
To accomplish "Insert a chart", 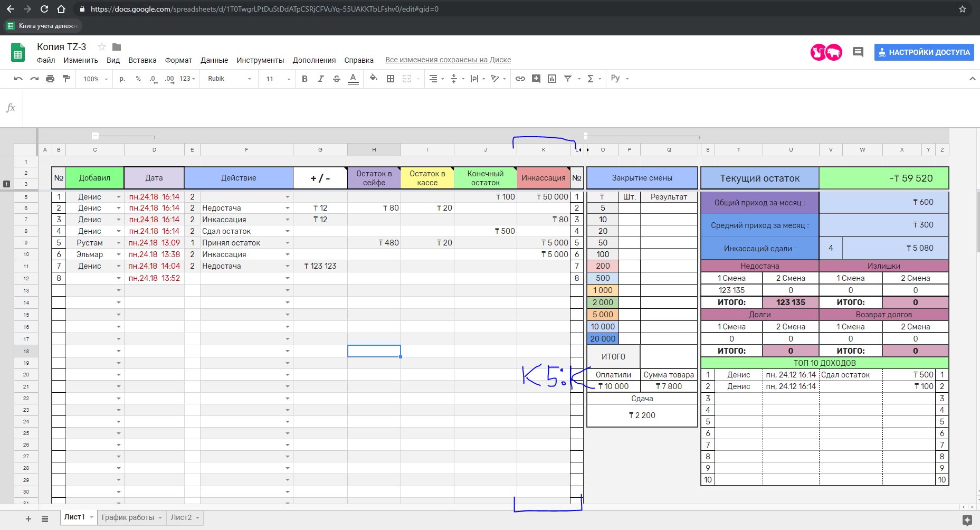I will pyautogui.click(x=552, y=79).
